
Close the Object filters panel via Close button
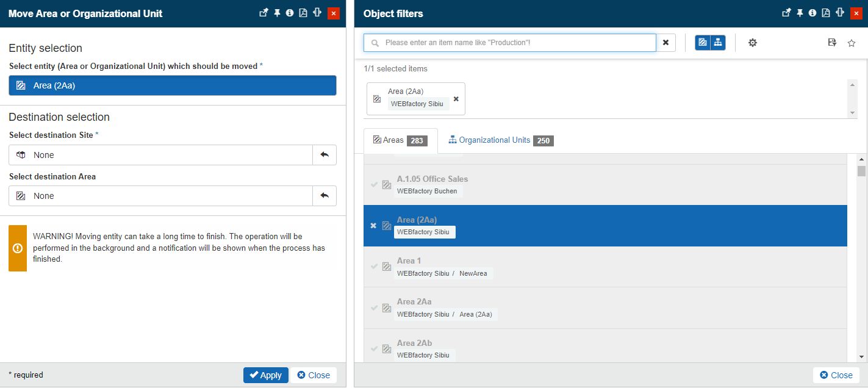836,375
